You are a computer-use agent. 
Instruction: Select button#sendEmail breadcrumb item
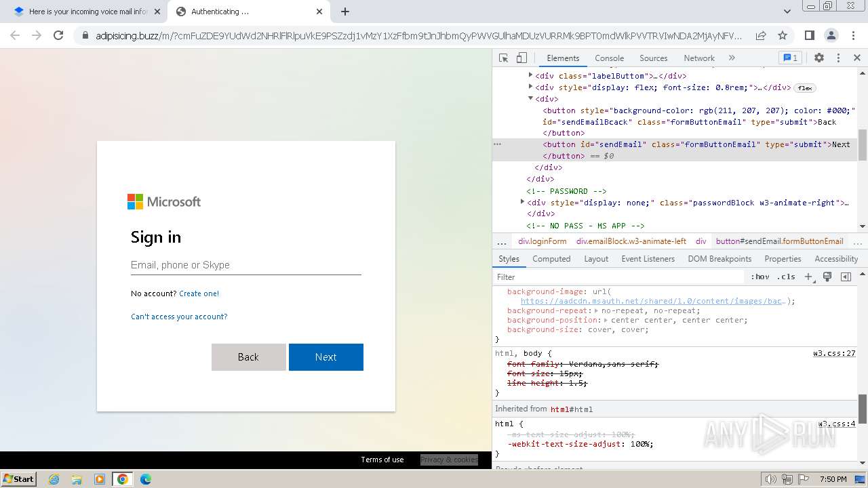(x=779, y=241)
